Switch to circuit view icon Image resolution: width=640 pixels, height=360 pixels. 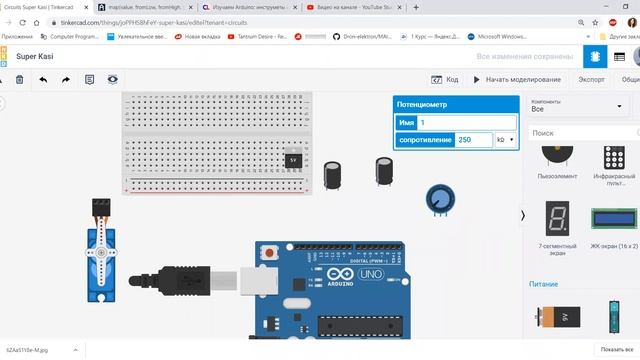[x=595, y=56]
